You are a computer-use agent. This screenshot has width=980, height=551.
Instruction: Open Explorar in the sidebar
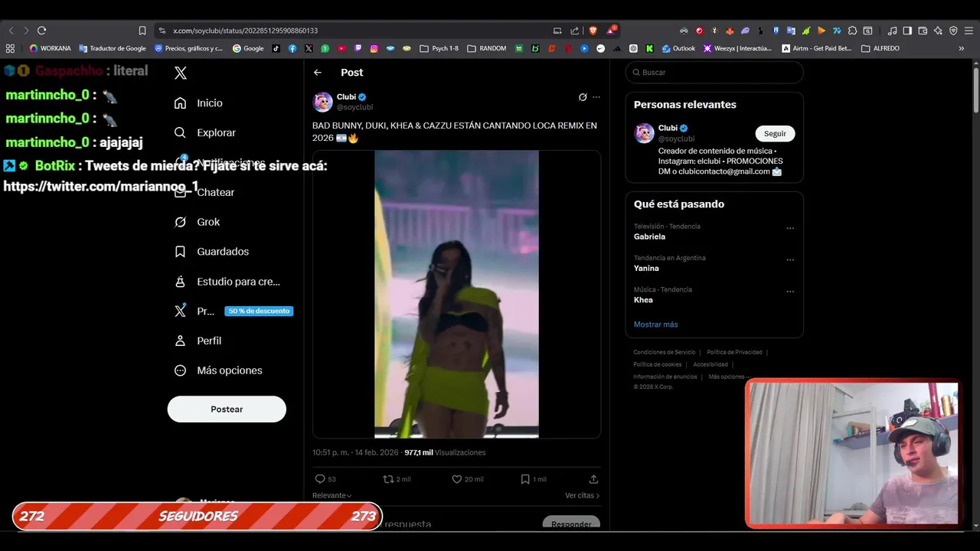coord(204,132)
